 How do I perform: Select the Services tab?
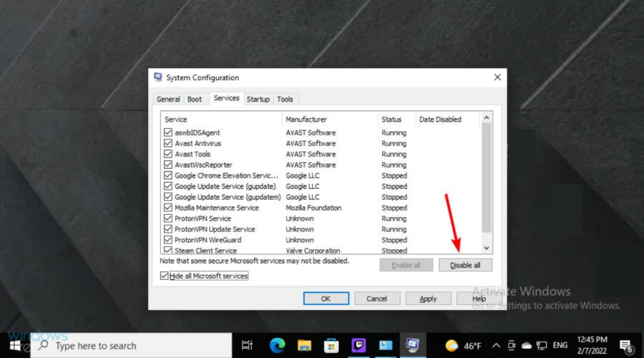pos(226,98)
